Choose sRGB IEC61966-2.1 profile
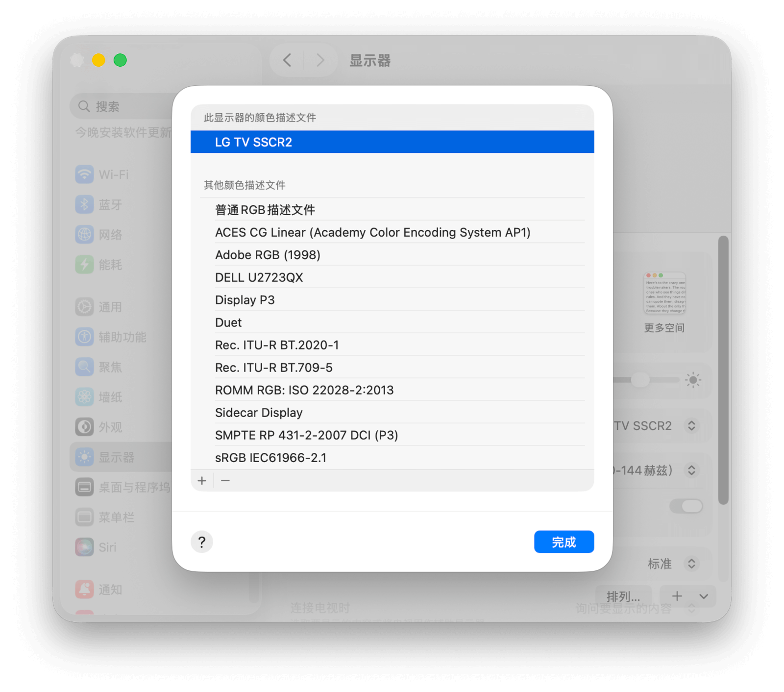The width and height of the screenshot is (784, 692). (x=270, y=458)
